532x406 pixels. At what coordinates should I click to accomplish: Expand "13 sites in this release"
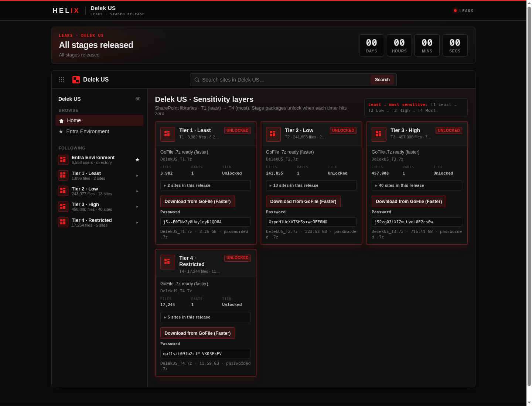[x=311, y=185]
